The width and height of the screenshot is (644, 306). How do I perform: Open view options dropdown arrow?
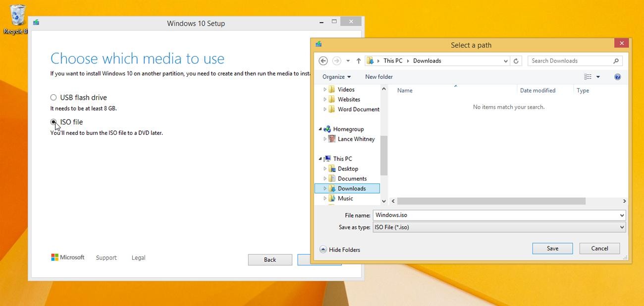click(x=598, y=77)
